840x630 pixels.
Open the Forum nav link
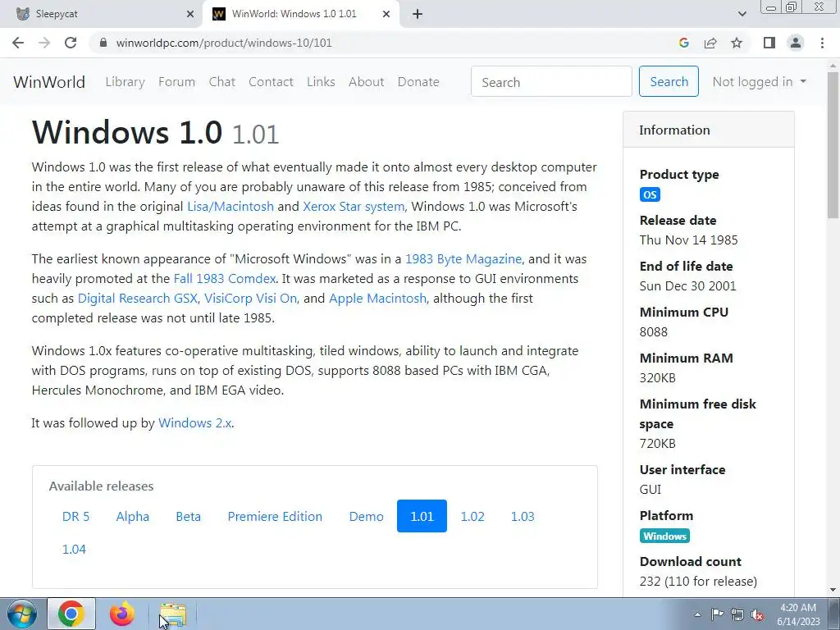click(177, 81)
